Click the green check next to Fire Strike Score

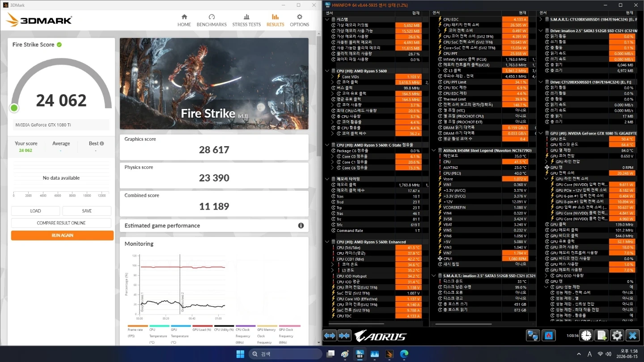coord(59,45)
